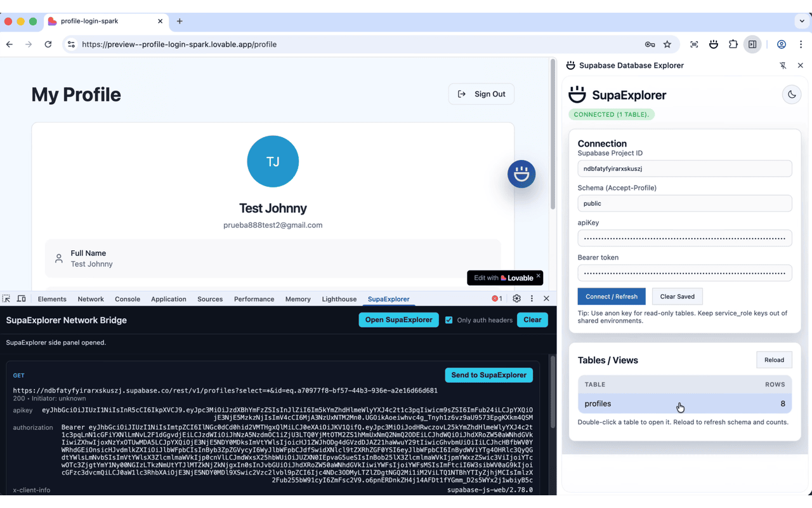The width and height of the screenshot is (812, 508).
Task: Click Connect / Refresh button
Action: [x=612, y=297]
